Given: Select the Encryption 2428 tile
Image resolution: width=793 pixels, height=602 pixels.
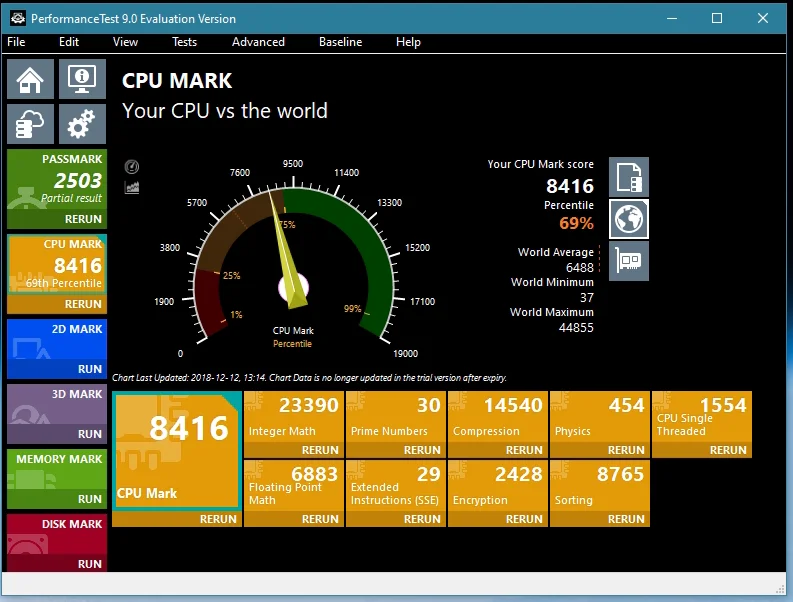Looking at the screenshot, I should tap(498, 485).
